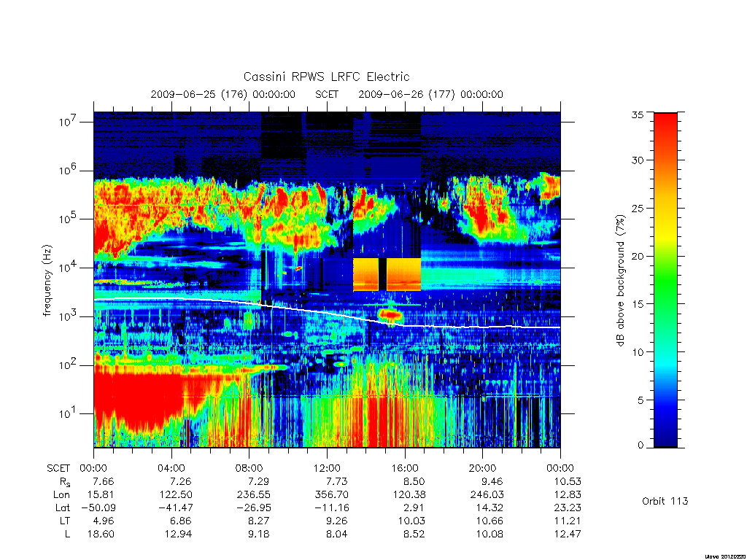Click the start date '2009-06-25 (176) 00:00:00'
The width and height of the screenshot is (747, 560).
[x=223, y=94]
